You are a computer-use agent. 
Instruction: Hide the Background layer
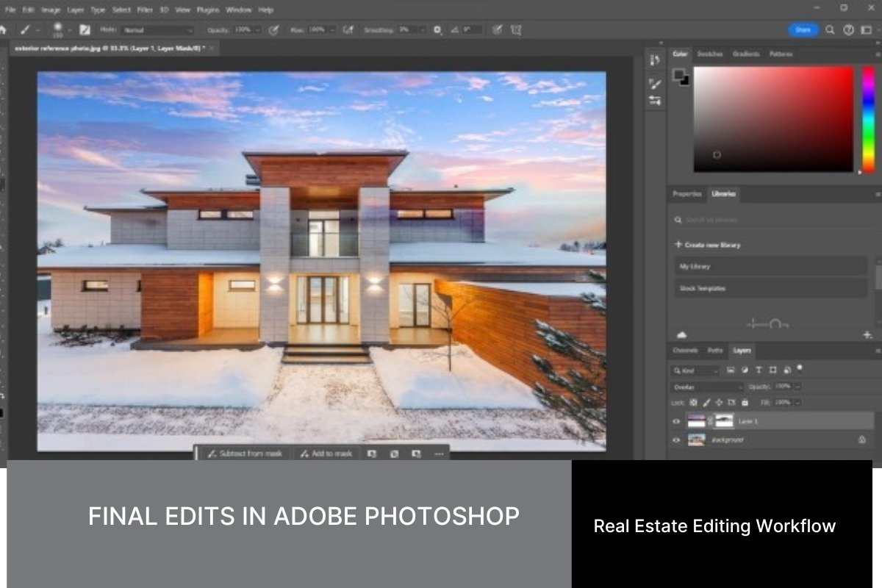point(675,440)
